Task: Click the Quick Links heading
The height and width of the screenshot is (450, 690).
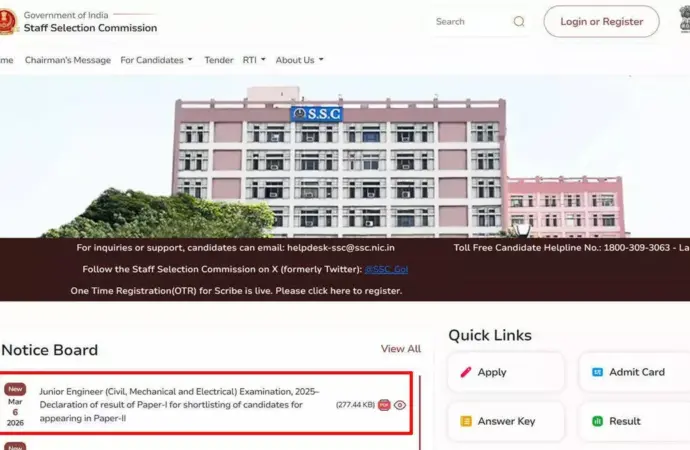Action: coord(490,335)
